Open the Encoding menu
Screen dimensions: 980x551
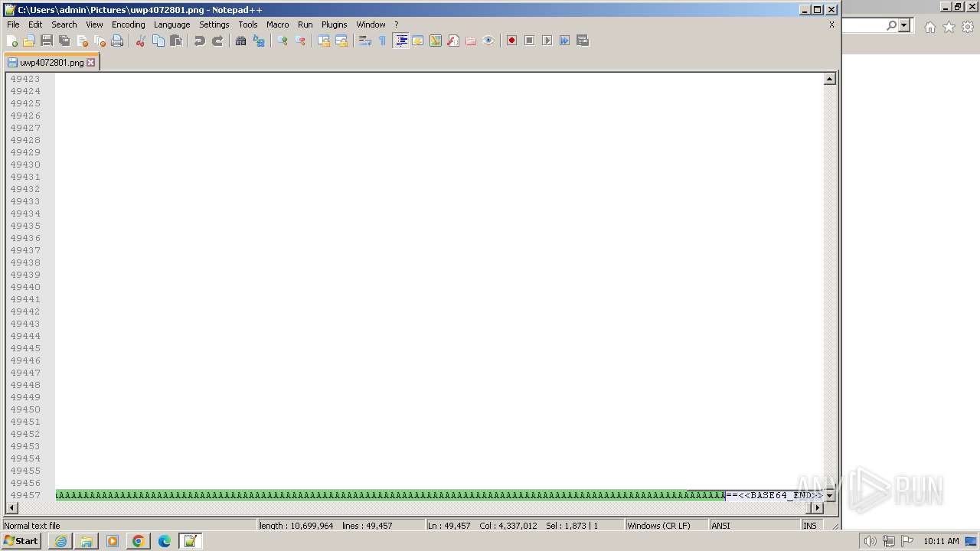coord(128,24)
